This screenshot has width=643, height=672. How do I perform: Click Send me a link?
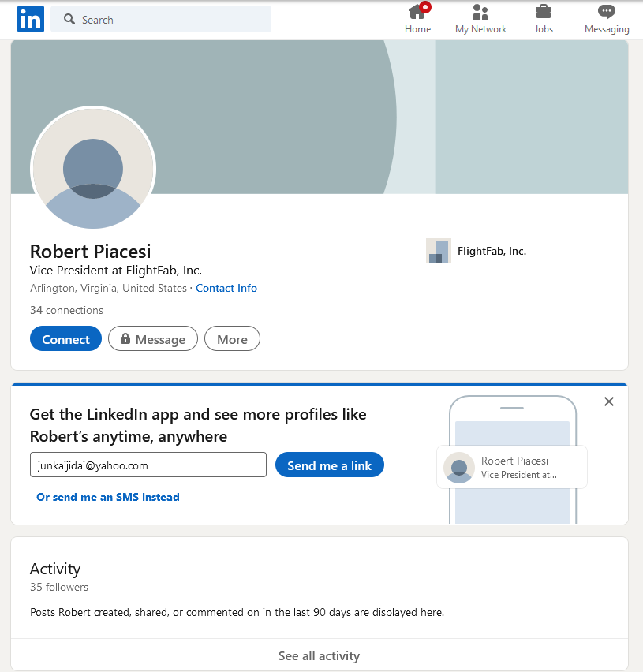coord(330,465)
